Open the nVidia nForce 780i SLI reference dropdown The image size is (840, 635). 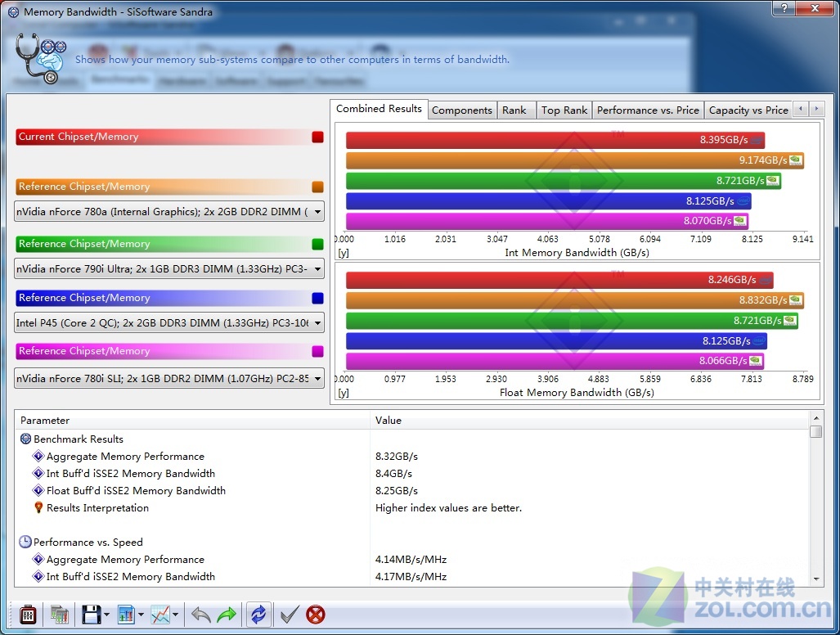(x=169, y=378)
